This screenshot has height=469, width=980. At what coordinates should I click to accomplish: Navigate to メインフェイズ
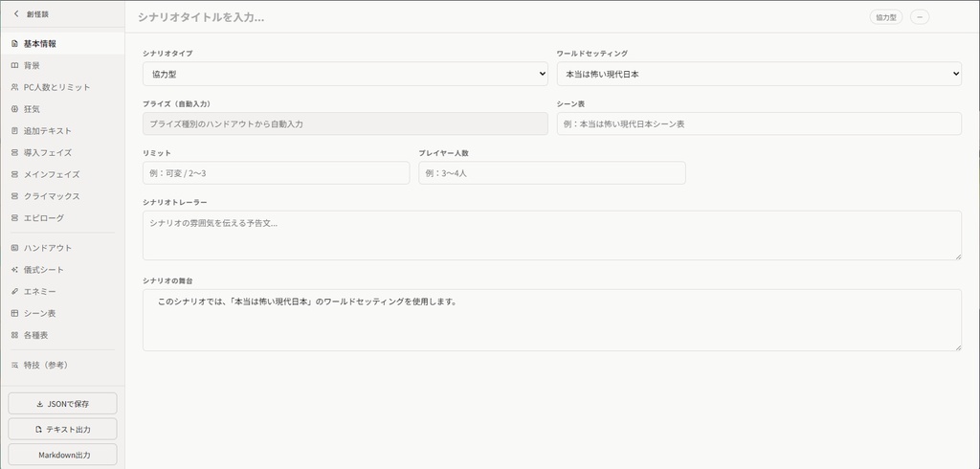tap(62, 174)
